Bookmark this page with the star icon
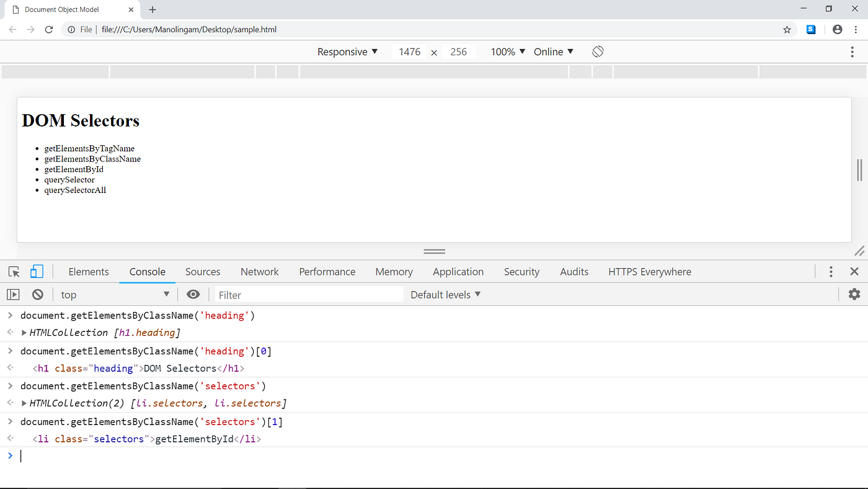The image size is (868, 489). pyautogui.click(x=787, y=29)
